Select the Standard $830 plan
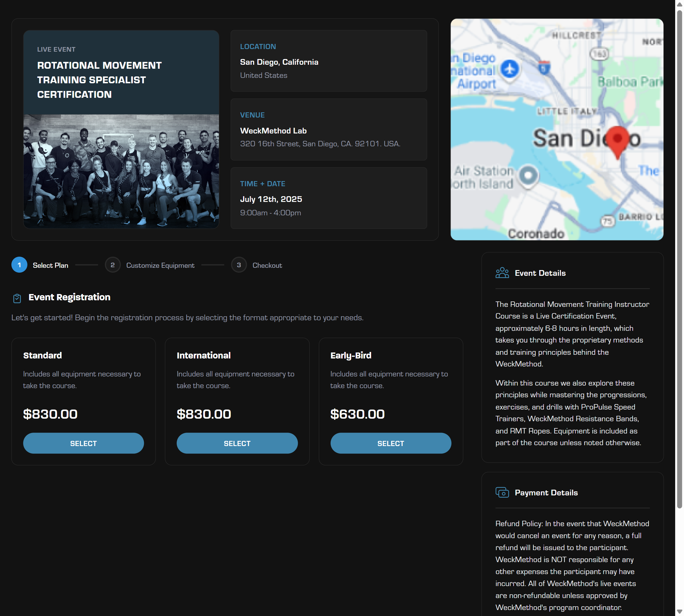The width and height of the screenshot is (684, 616). 83,443
